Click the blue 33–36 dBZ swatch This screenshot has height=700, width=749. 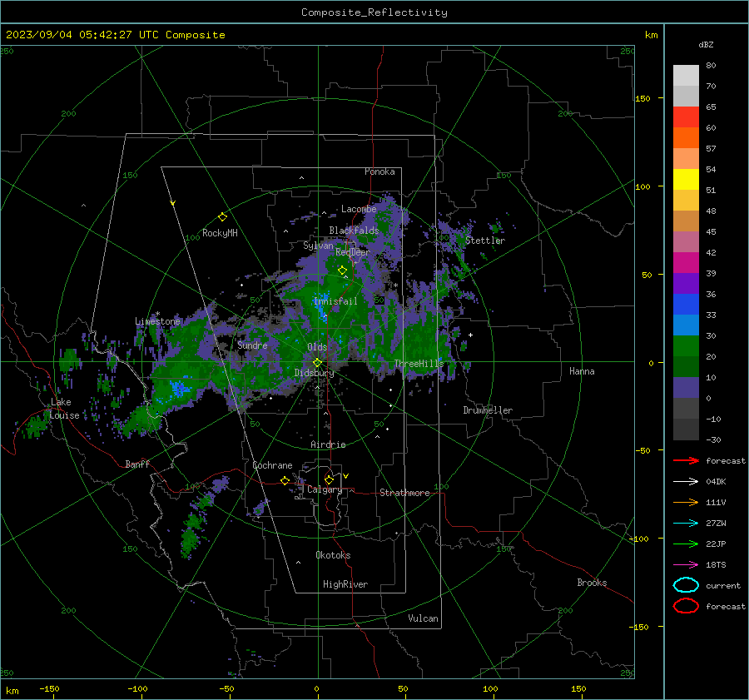click(x=686, y=304)
